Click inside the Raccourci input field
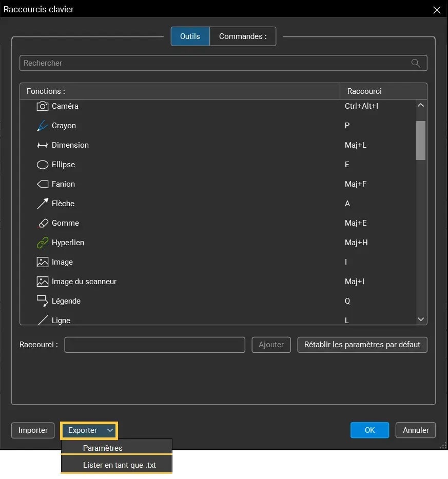This screenshot has width=448, height=479. 154,345
